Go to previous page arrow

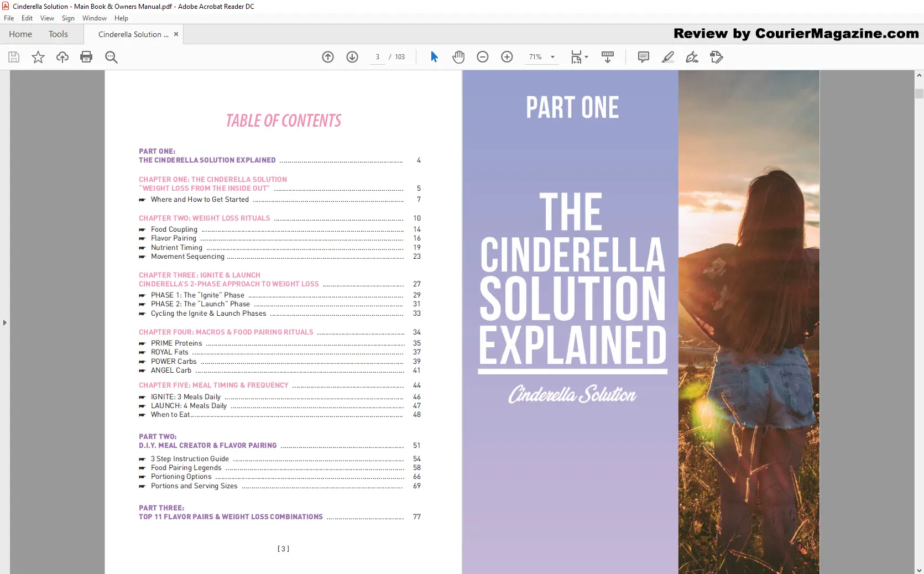click(328, 57)
